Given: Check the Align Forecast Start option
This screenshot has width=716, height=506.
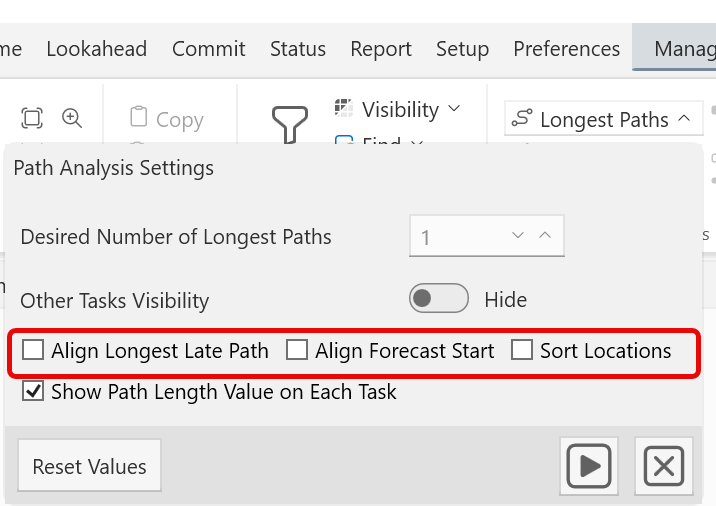Looking at the screenshot, I should (297, 350).
